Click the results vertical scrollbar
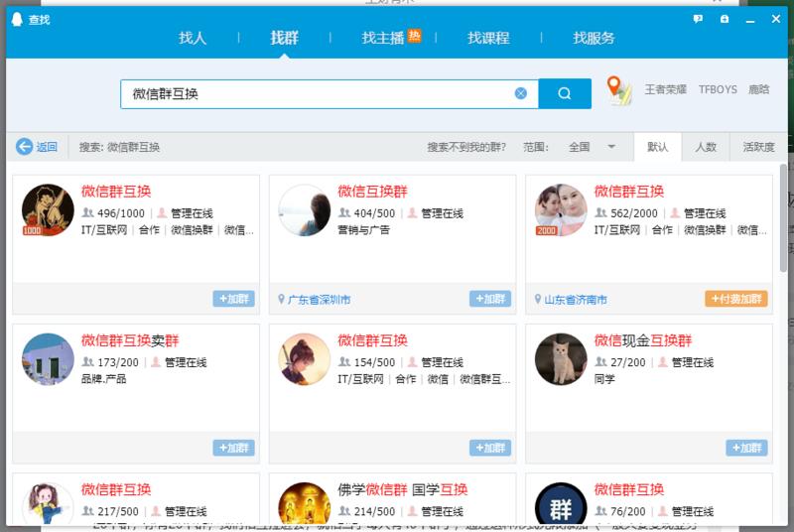794x532 pixels. (783, 217)
